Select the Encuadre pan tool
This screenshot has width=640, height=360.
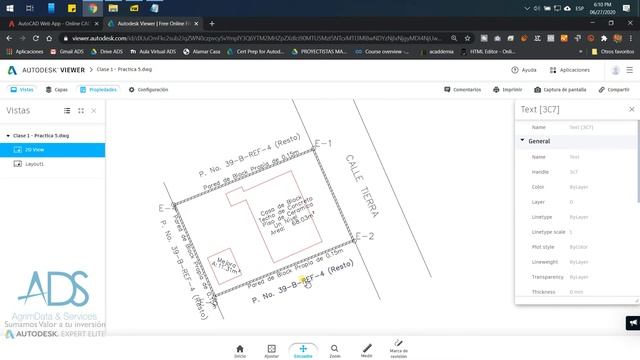pos(303,351)
